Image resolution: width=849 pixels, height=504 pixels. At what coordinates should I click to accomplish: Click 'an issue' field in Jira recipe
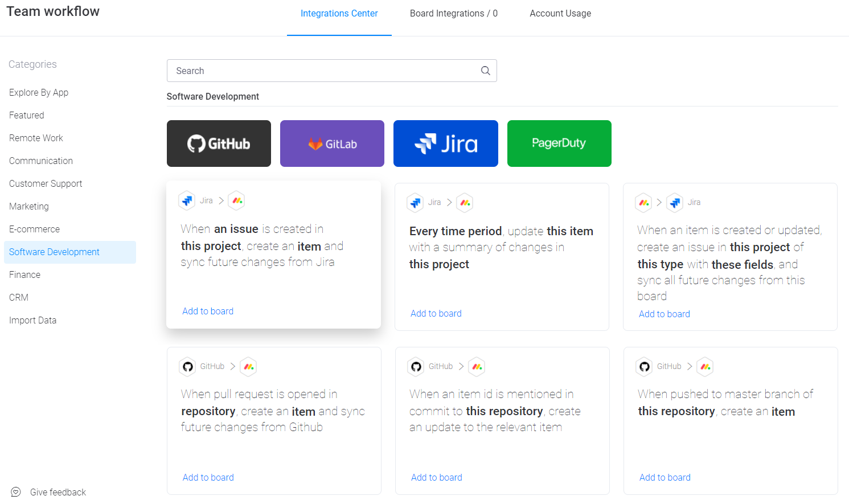click(236, 229)
